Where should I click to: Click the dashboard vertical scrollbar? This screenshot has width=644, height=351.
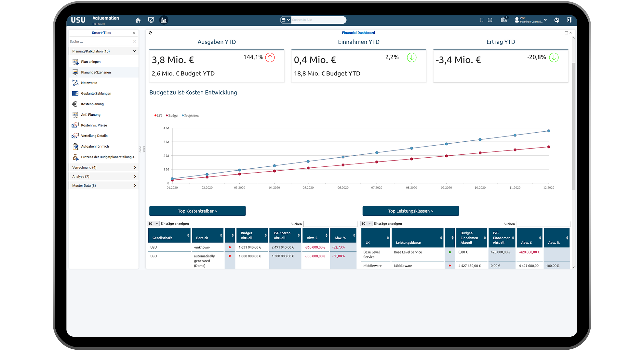tap(574, 127)
